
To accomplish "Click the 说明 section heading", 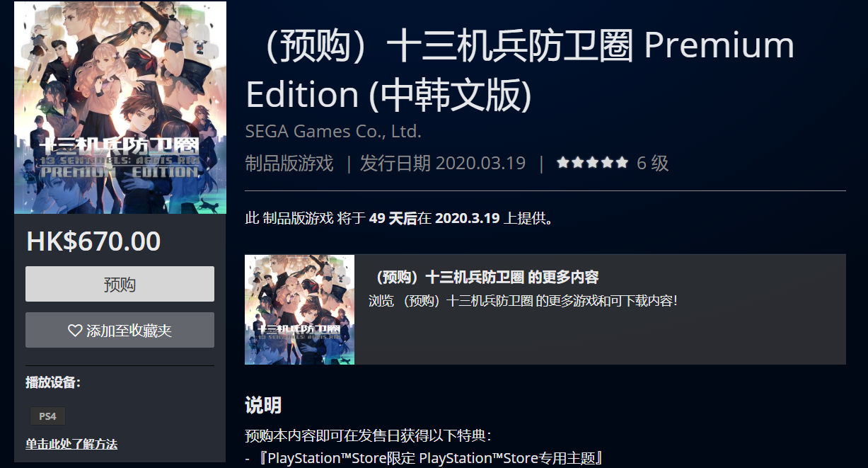I will coord(263,405).
